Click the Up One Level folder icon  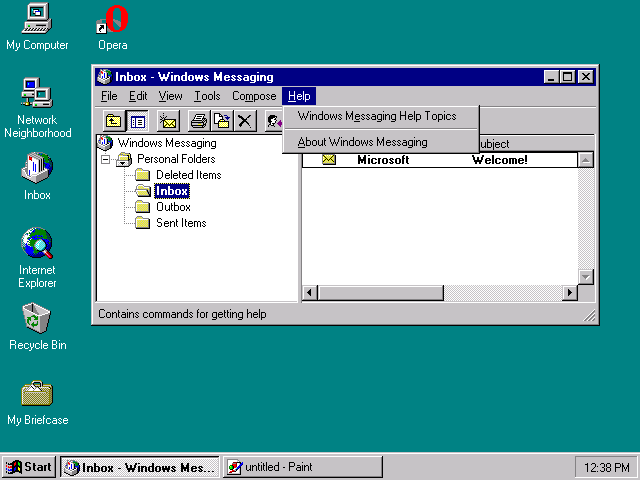(113, 121)
